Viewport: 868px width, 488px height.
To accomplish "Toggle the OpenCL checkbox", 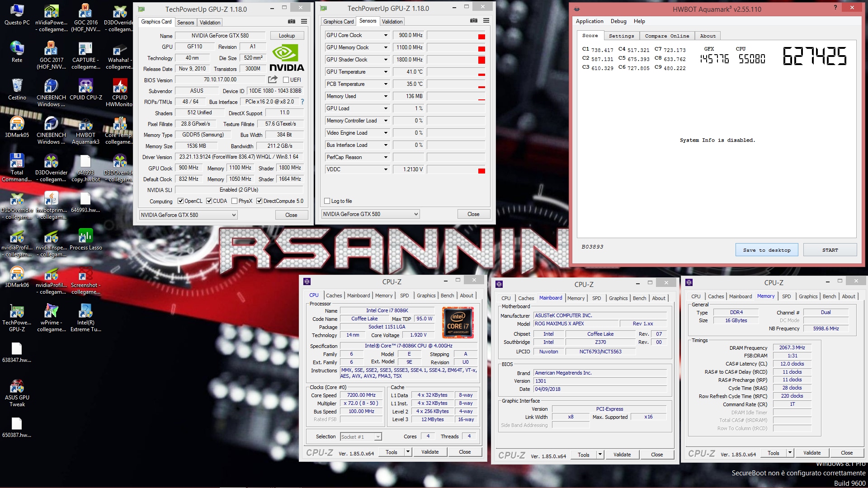I will pyautogui.click(x=180, y=201).
